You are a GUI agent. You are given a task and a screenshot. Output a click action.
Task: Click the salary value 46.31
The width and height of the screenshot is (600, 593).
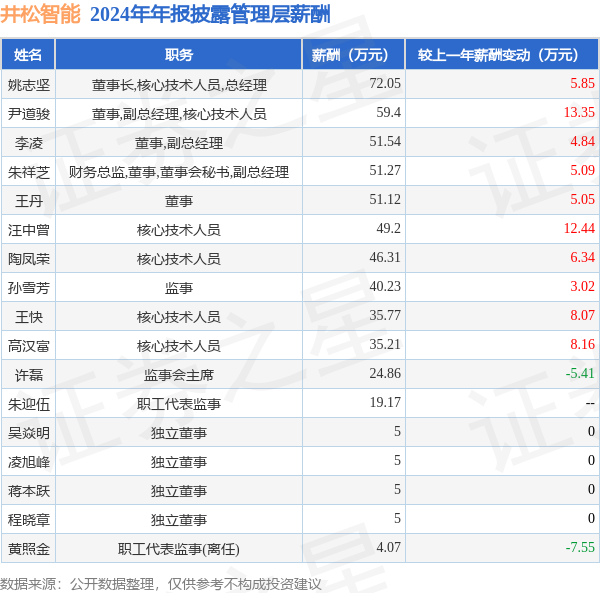(x=385, y=257)
